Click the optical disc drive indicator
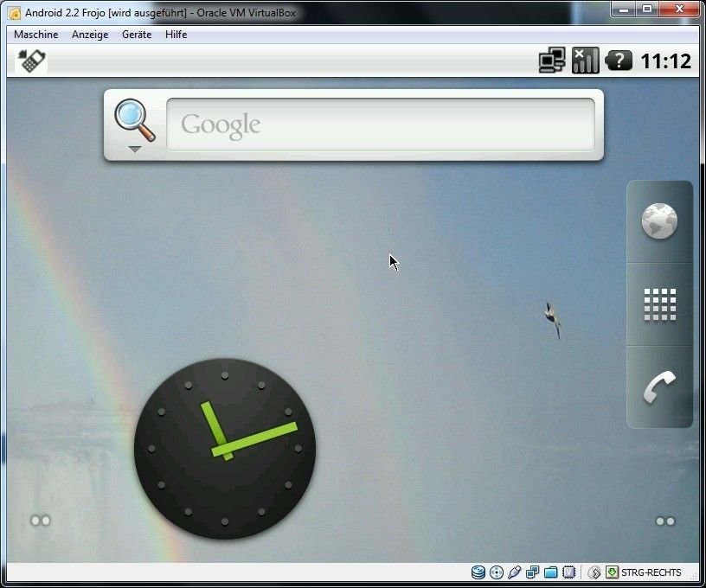The image size is (706, 588). [496, 572]
